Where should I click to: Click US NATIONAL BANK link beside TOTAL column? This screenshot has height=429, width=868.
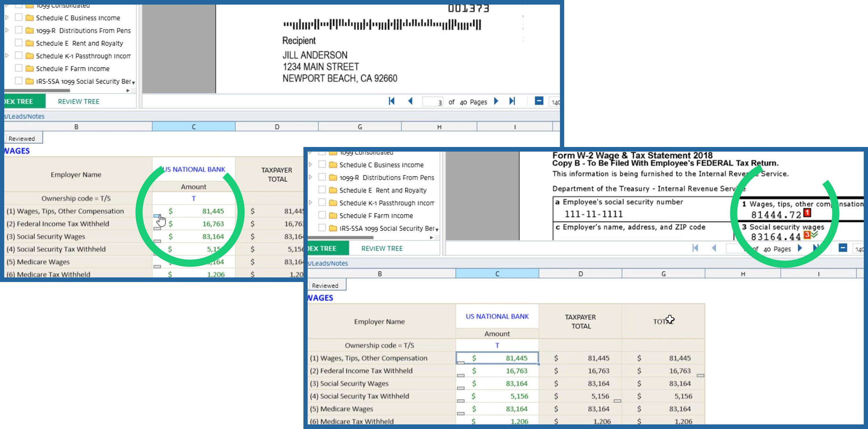(497, 316)
